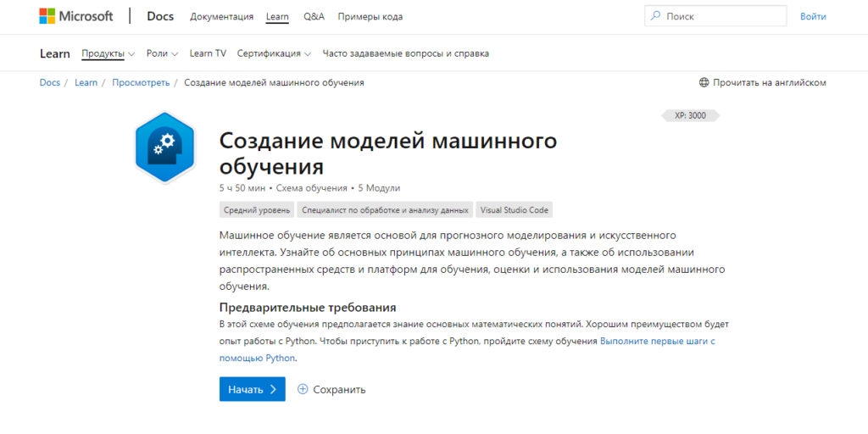Screen dimensions: 868x434
Task: Click the XP: 3000 badge
Action: tap(689, 115)
